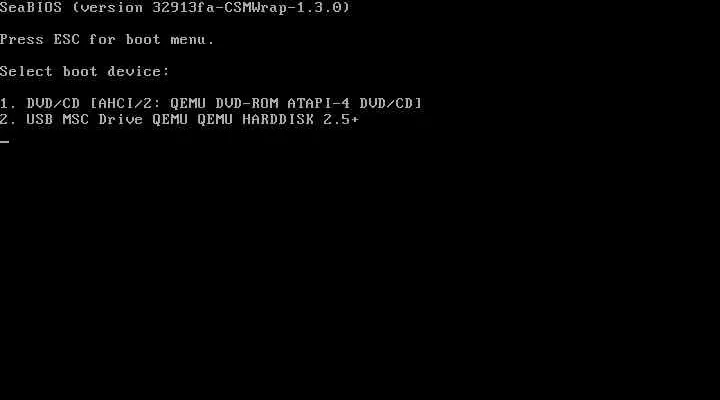Click the '2.5+' version after HARDDISK
The image size is (720, 400).
341,119
